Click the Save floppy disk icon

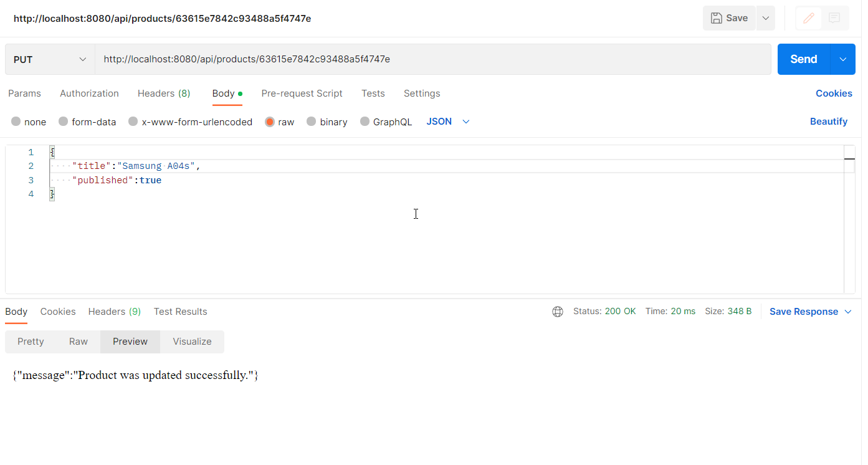click(x=717, y=18)
